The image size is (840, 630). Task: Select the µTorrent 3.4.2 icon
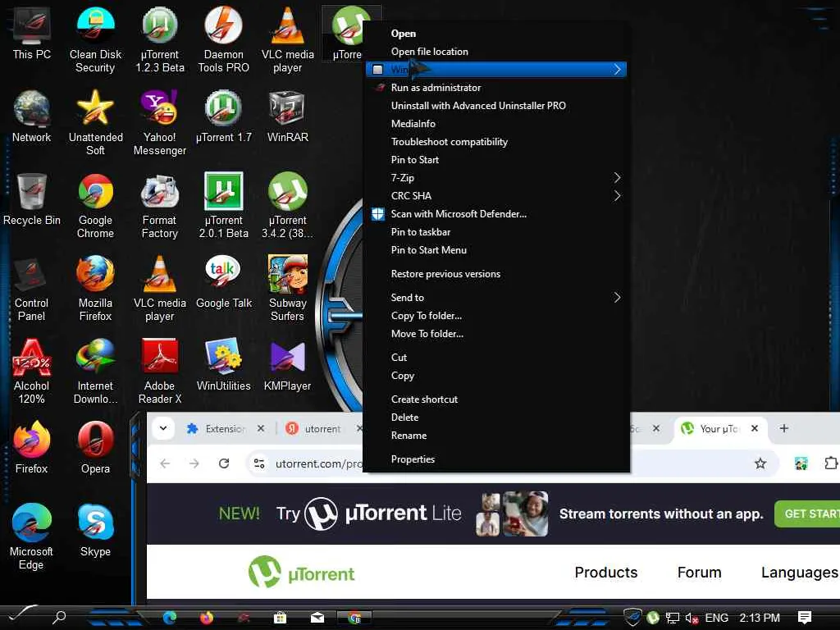(288, 206)
